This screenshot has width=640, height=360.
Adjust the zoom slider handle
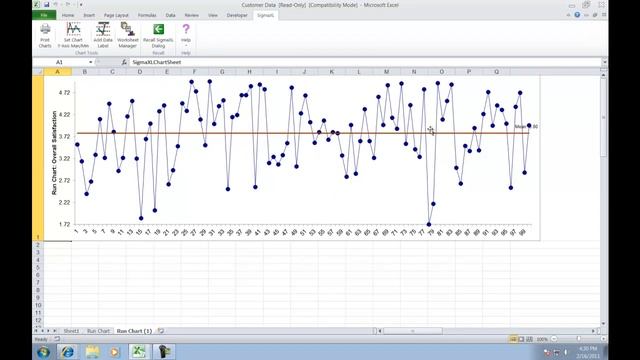click(578, 339)
